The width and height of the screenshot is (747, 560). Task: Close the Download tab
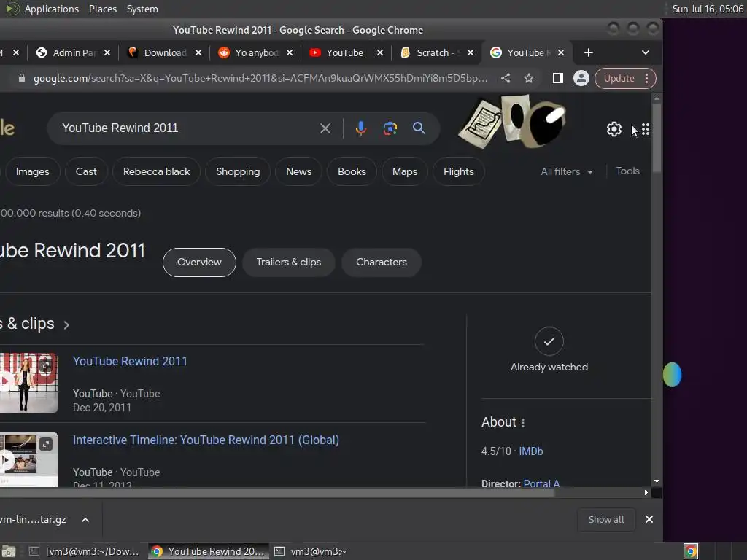point(198,52)
